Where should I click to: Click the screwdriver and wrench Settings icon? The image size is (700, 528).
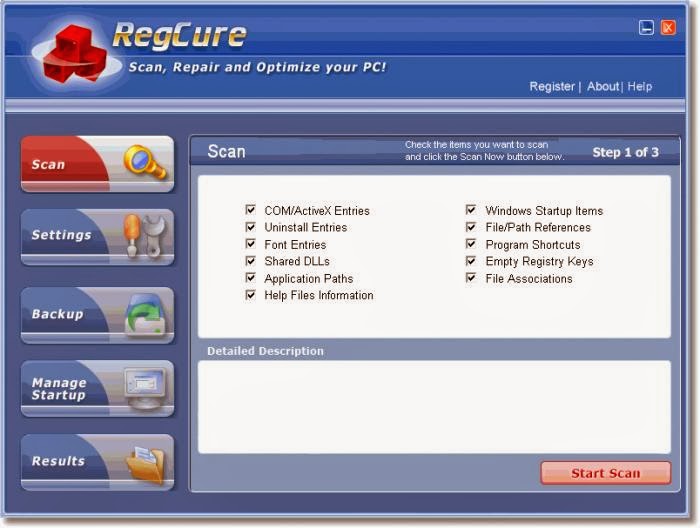click(x=145, y=236)
